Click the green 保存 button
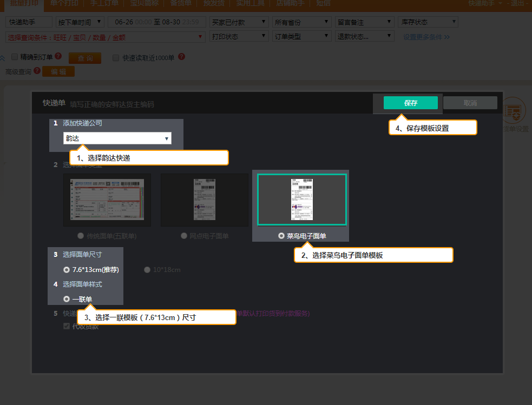 tap(411, 103)
